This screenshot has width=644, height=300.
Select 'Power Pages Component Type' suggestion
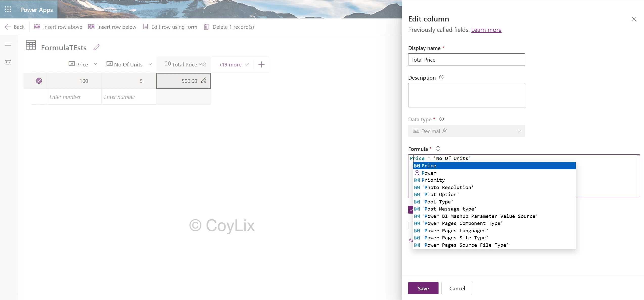(494, 223)
